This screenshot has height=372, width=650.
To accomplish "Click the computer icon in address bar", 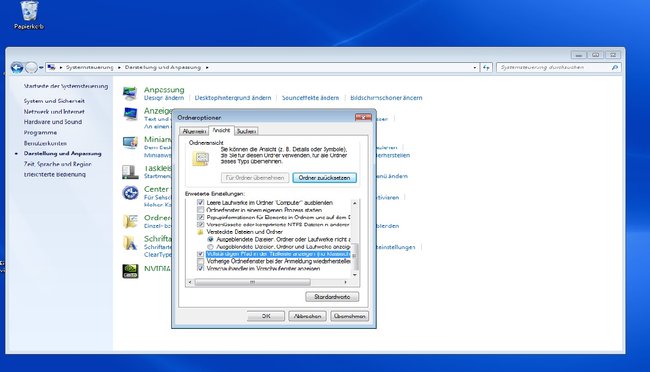I will click(x=51, y=67).
